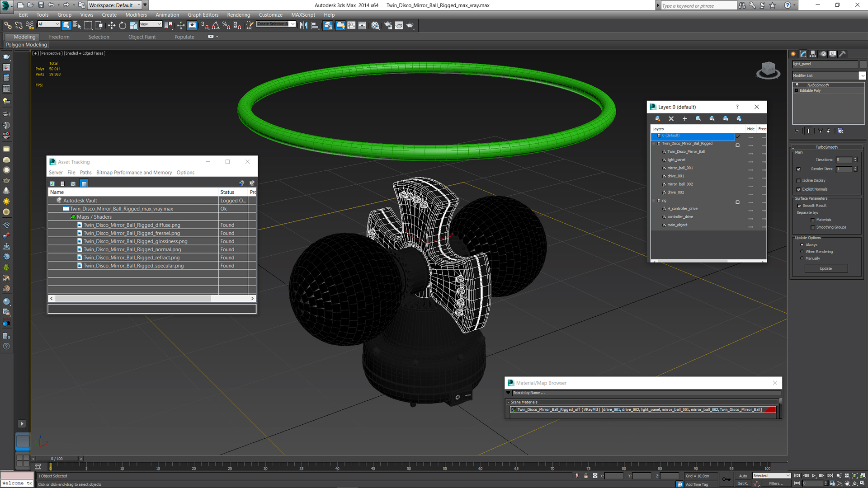Toggle Render Iters checkbox

pyautogui.click(x=799, y=169)
